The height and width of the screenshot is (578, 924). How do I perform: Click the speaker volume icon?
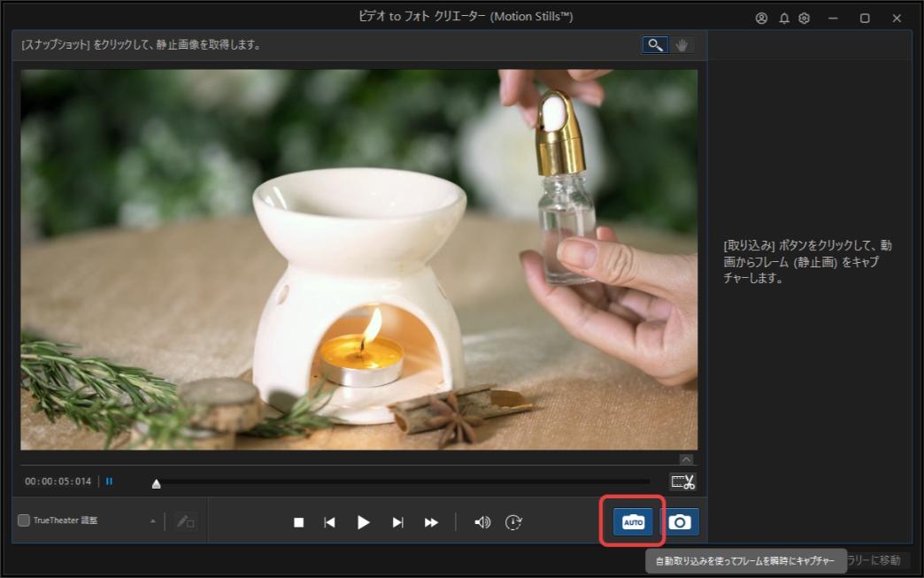(481, 522)
